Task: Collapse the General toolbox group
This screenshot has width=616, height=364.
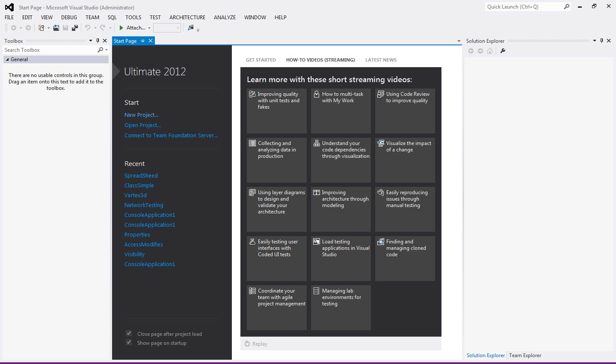Action: [7, 59]
